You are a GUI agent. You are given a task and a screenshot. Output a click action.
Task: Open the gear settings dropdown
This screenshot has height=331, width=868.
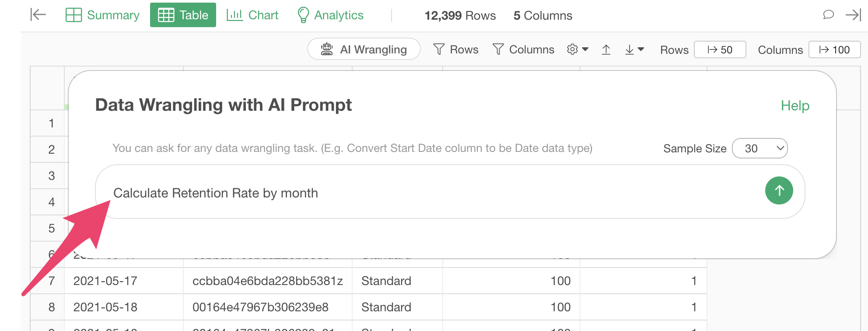[577, 49]
